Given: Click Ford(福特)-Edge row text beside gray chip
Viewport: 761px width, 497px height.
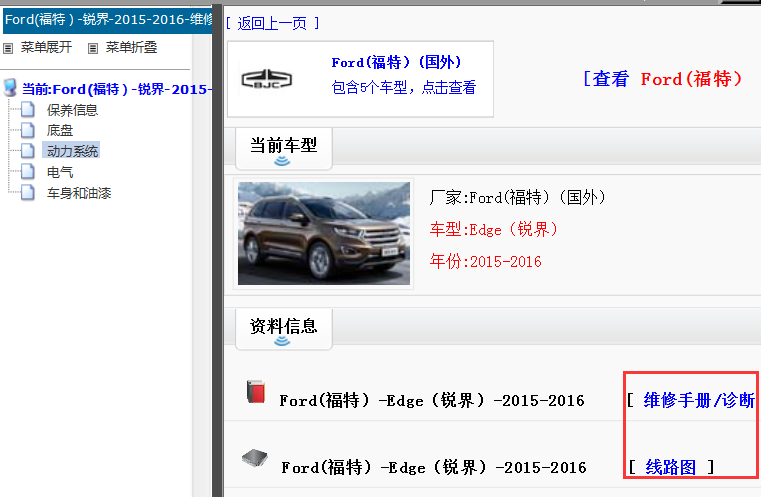Looking at the screenshot, I should click(x=433, y=467).
